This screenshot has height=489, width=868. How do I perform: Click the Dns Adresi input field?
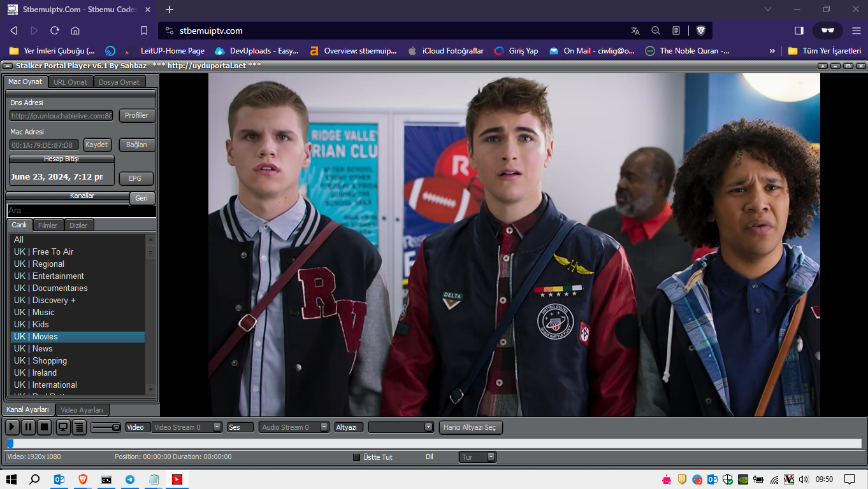click(x=62, y=116)
